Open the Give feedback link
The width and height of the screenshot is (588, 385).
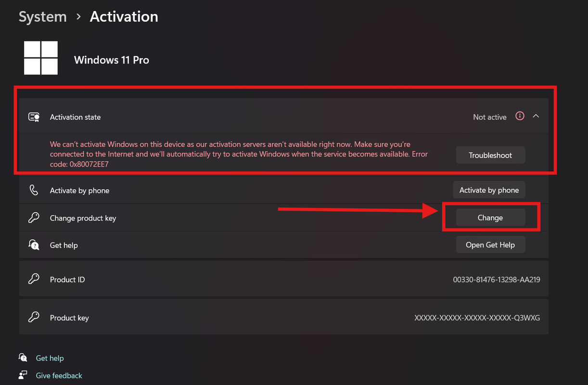(x=59, y=375)
